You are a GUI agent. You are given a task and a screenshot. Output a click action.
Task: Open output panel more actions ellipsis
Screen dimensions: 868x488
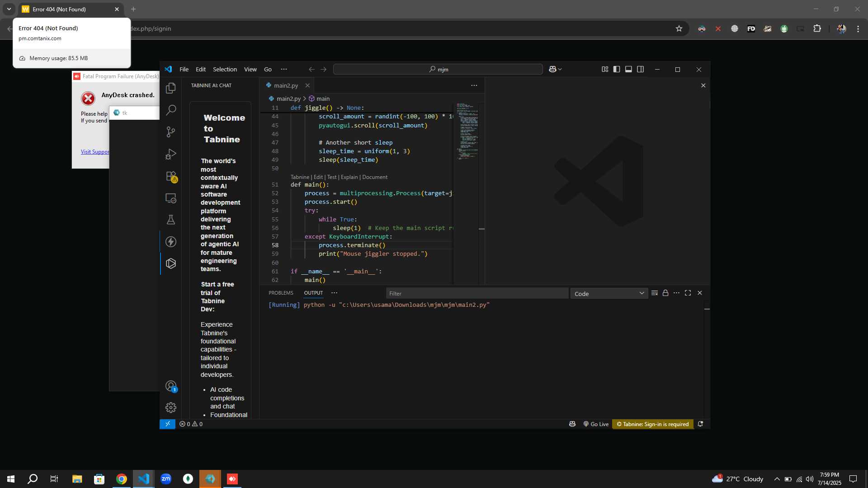[676, 293]
